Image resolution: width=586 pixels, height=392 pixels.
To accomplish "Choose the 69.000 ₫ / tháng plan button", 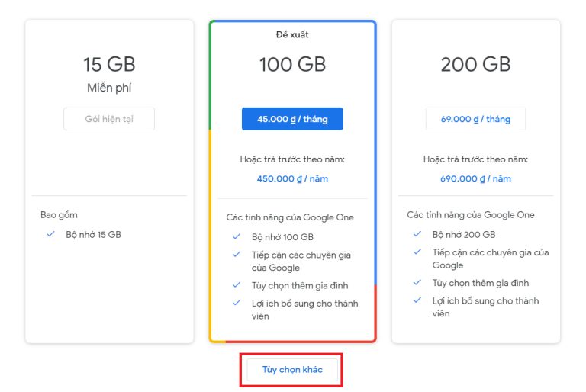I will click(x=475, y=119).
